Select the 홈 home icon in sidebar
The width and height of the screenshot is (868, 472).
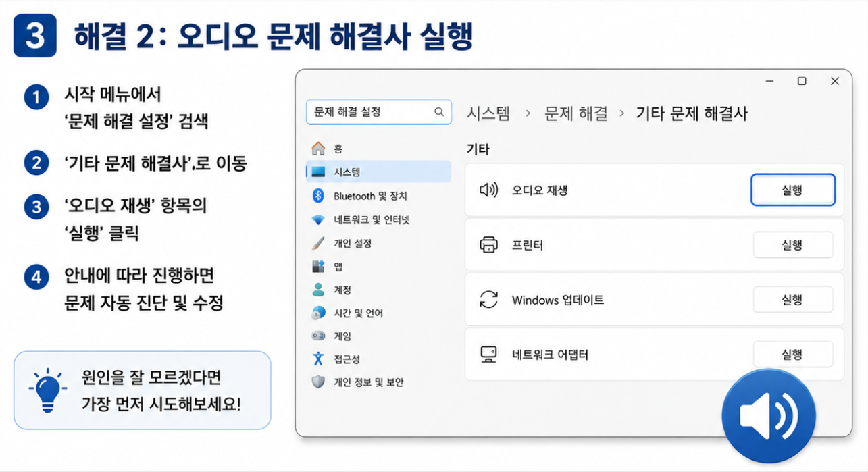point(318,149)
